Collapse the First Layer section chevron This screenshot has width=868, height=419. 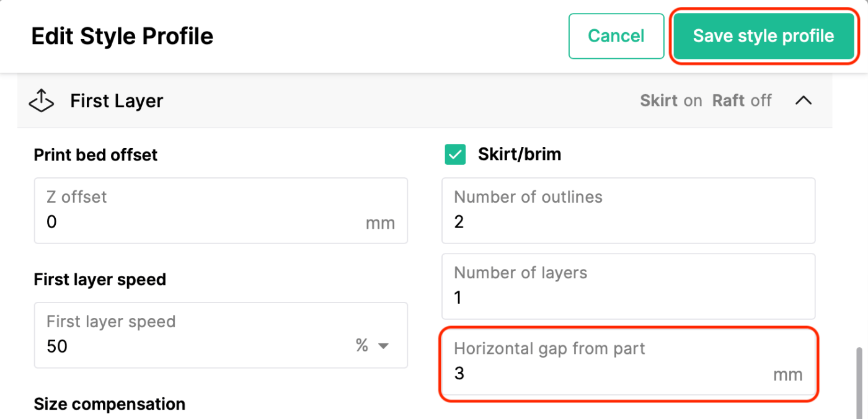[804, 100]
